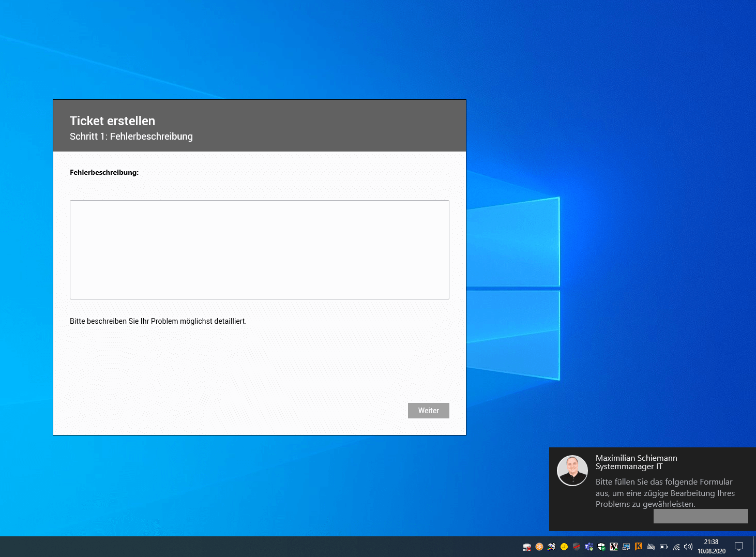
Task: Click the gray button in the notification
Action: pos(700,516)
